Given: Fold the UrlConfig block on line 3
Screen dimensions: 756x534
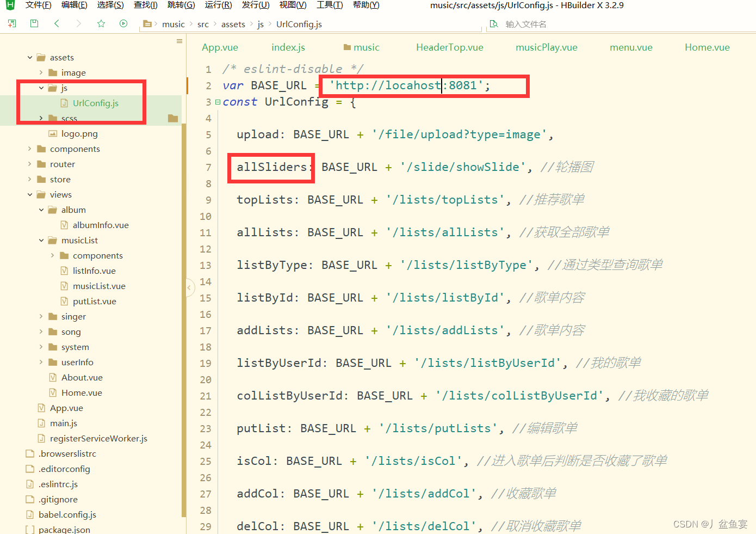Looking at the screenshot, I should [x=218, y=102].
